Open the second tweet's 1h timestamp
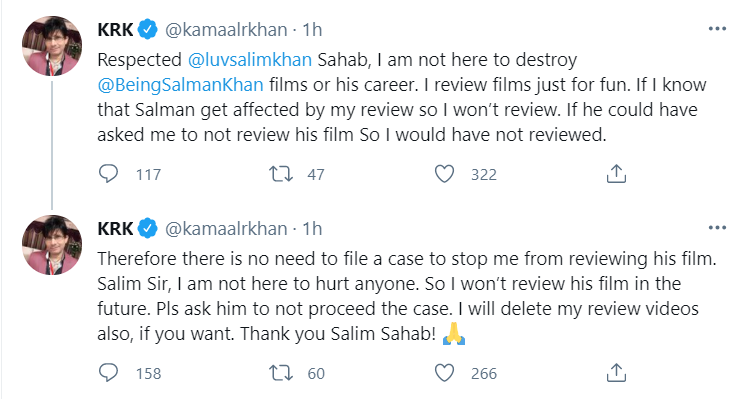 [x=312, y=229]
